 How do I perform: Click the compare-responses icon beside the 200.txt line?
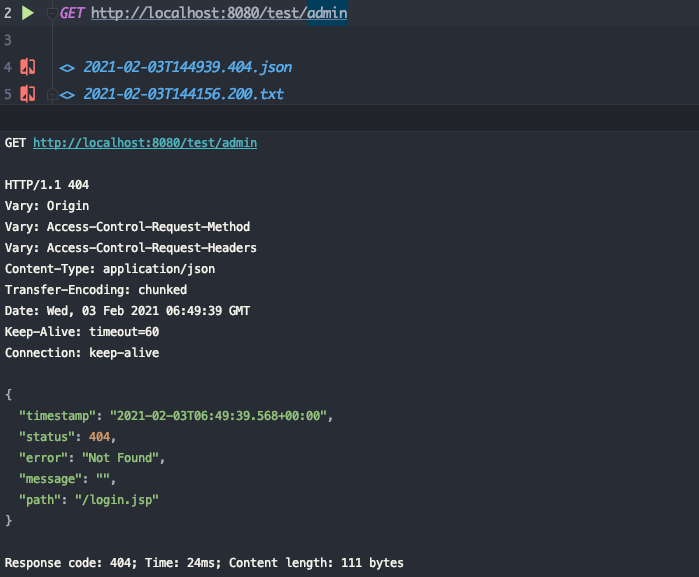[28, 94]
